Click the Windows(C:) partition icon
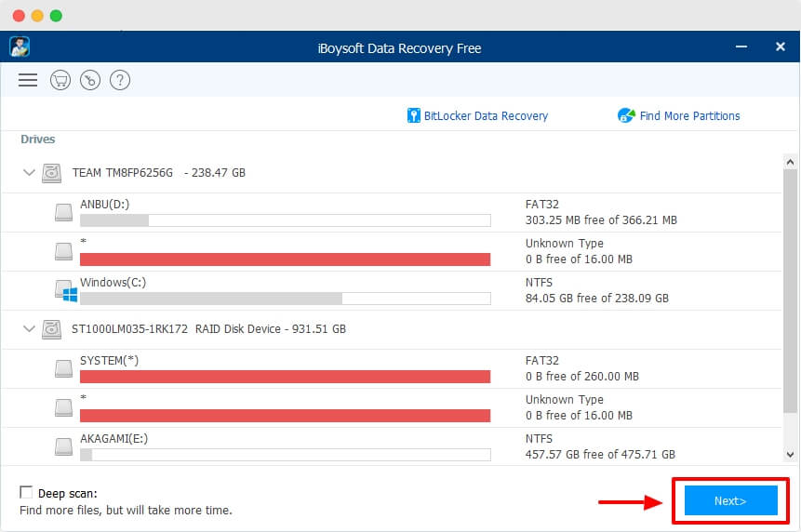The image size is (801, 532). point(66,291)
